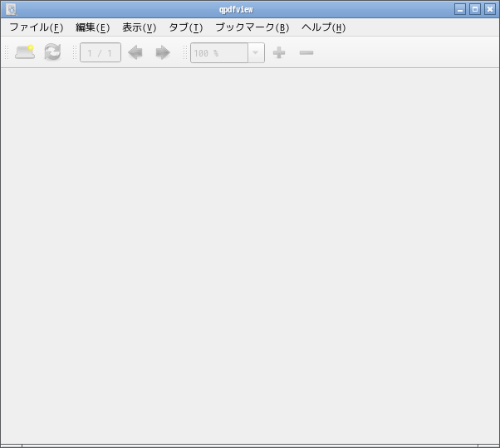The image size is (500, 448).
Task: Go to previous page with left arrow
Action: click(135, 52)
